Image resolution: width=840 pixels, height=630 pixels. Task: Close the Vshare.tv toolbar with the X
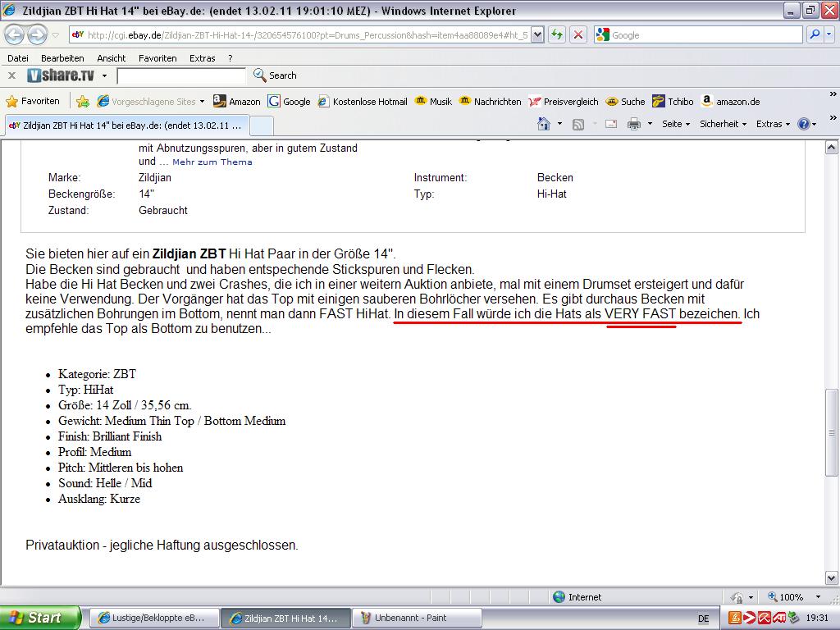pyautogui.click(x=11, y=75)
